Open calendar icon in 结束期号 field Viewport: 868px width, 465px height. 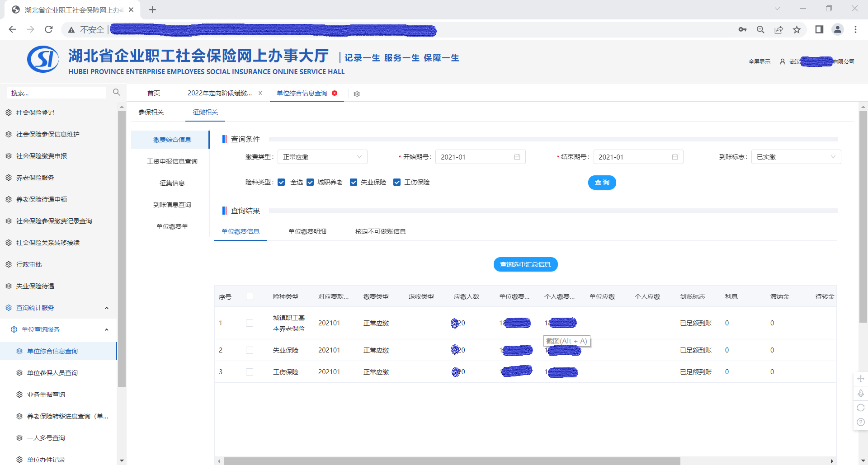(675, 157)
